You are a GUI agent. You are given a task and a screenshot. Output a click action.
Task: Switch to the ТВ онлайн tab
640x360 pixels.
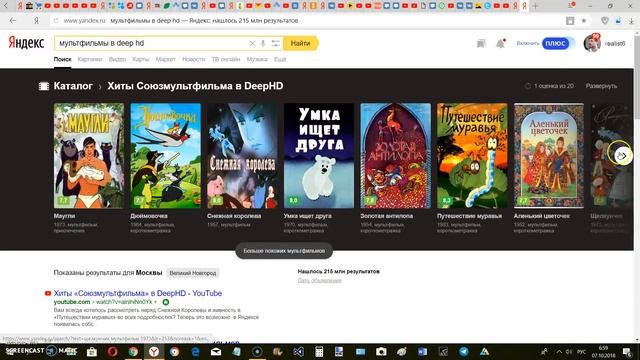[x=226, y=59]
